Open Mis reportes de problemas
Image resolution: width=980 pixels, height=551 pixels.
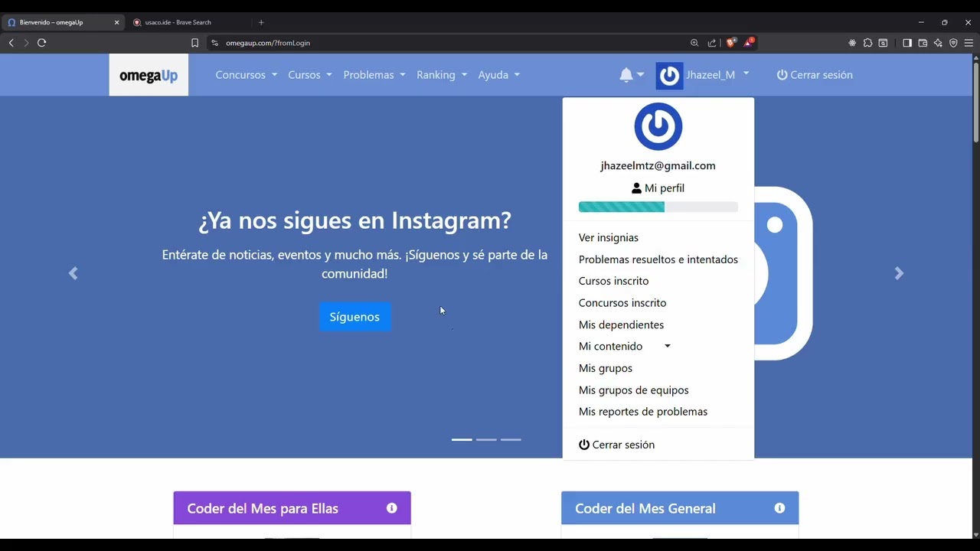(643, 412)
